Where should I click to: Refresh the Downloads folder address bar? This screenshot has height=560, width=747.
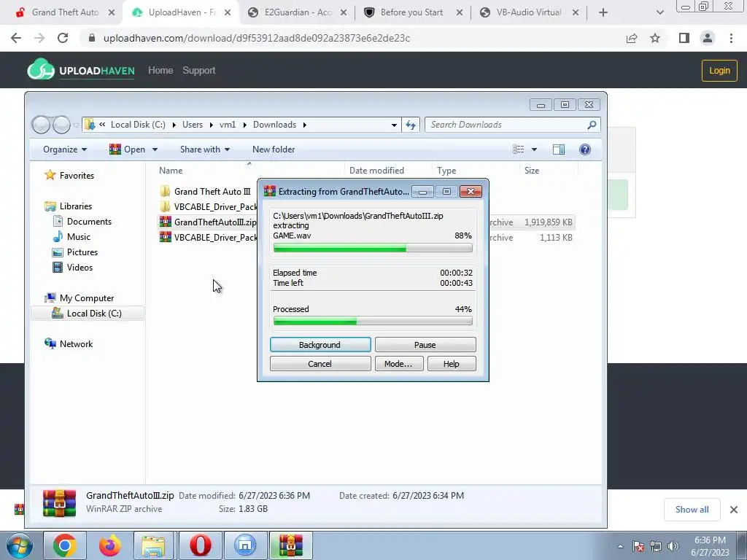click(410, 125)
